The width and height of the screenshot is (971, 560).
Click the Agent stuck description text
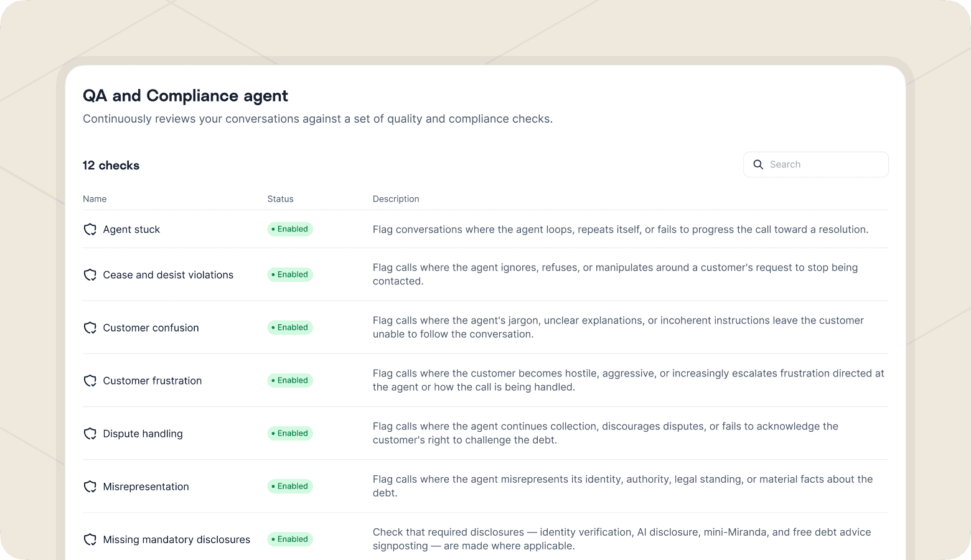(x=621, y=230)
